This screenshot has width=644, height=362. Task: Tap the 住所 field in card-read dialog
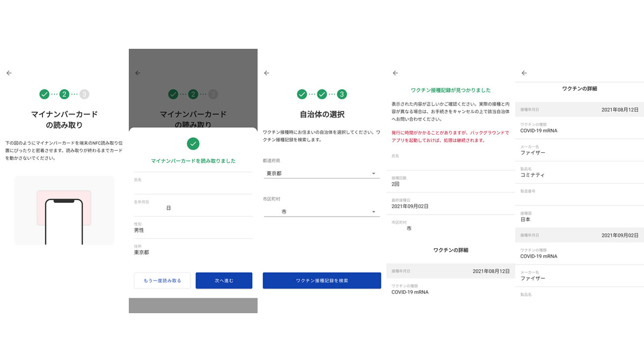tap(193, 249)
